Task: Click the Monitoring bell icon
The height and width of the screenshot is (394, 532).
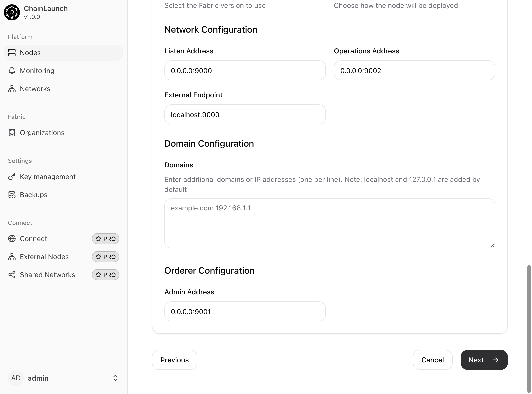Action: (12, 71)
